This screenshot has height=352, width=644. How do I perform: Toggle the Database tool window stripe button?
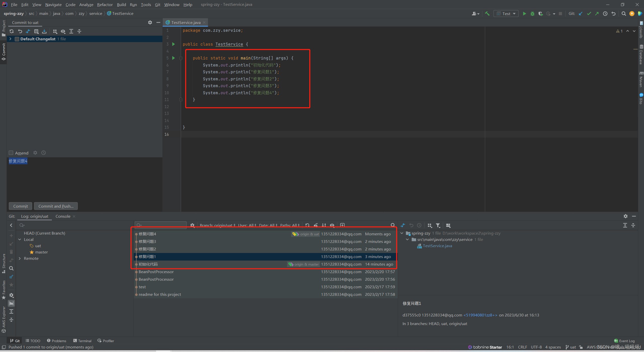point(641,55)
